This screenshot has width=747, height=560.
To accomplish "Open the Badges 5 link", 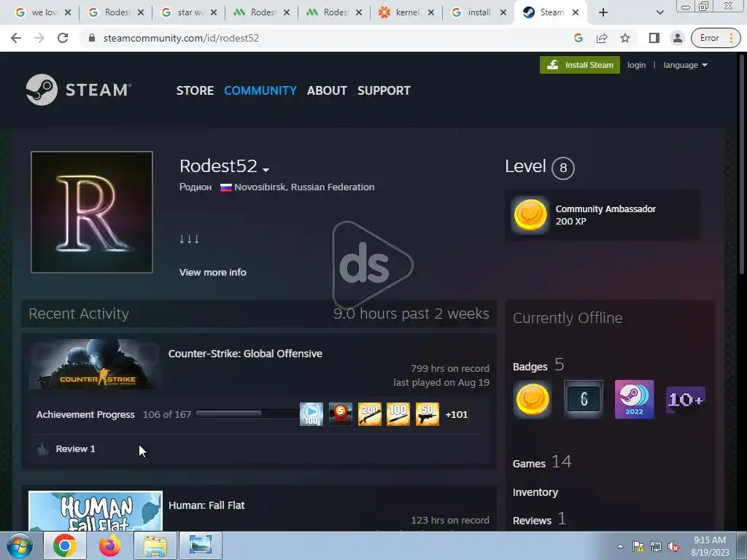I will point(538,365).
